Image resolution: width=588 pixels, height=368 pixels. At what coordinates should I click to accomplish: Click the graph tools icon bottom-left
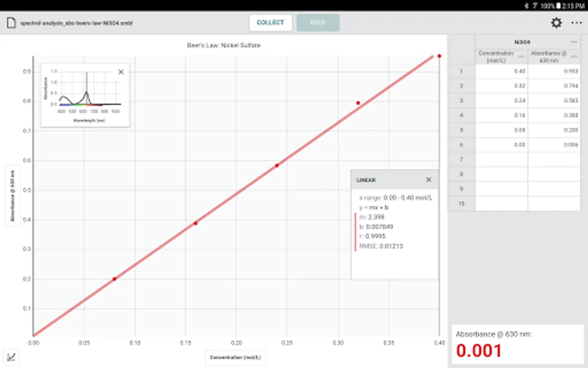point(11,357)
